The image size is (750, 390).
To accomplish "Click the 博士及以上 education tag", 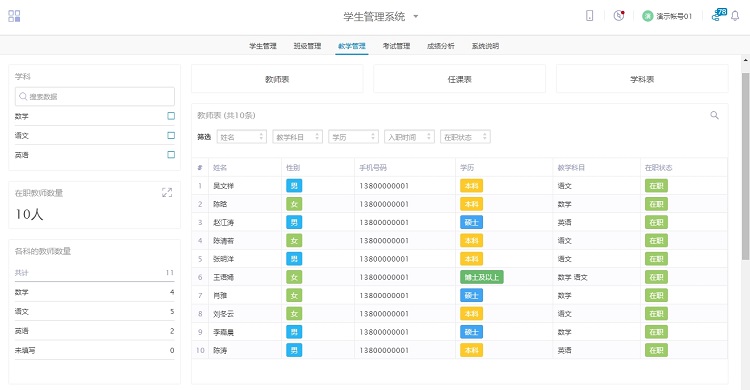I will (x=481, y=277).
